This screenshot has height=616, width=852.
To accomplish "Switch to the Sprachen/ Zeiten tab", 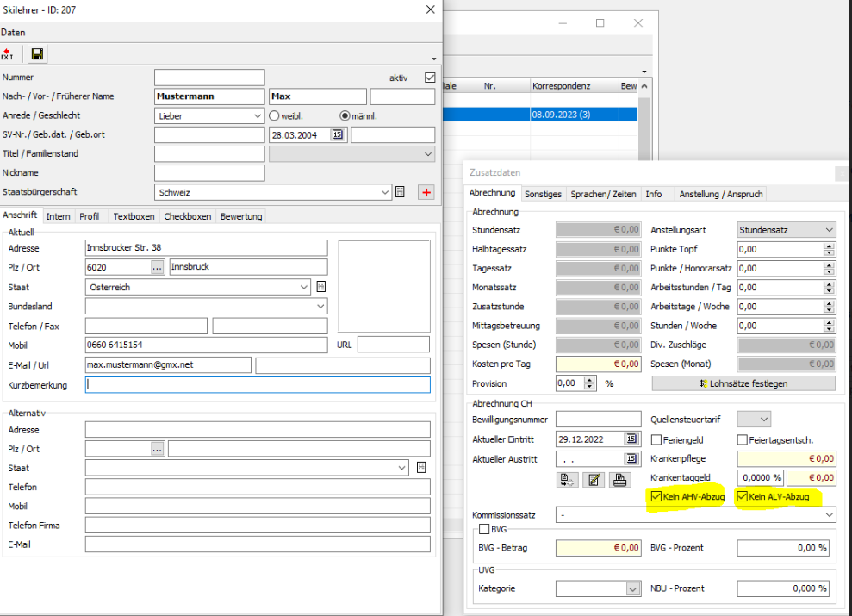I will tap(603, 194).
